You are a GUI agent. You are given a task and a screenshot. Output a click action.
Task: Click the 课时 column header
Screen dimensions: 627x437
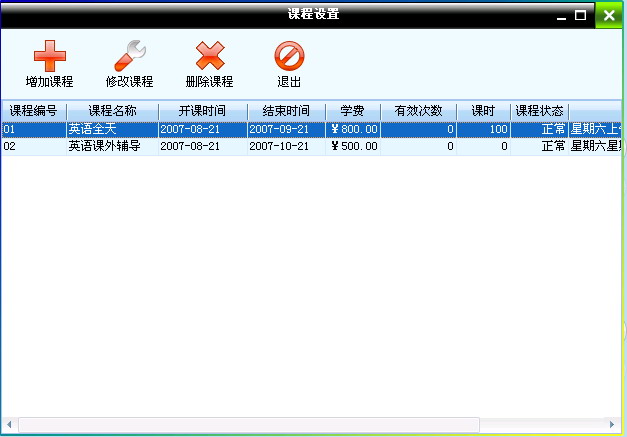[484, 111]
